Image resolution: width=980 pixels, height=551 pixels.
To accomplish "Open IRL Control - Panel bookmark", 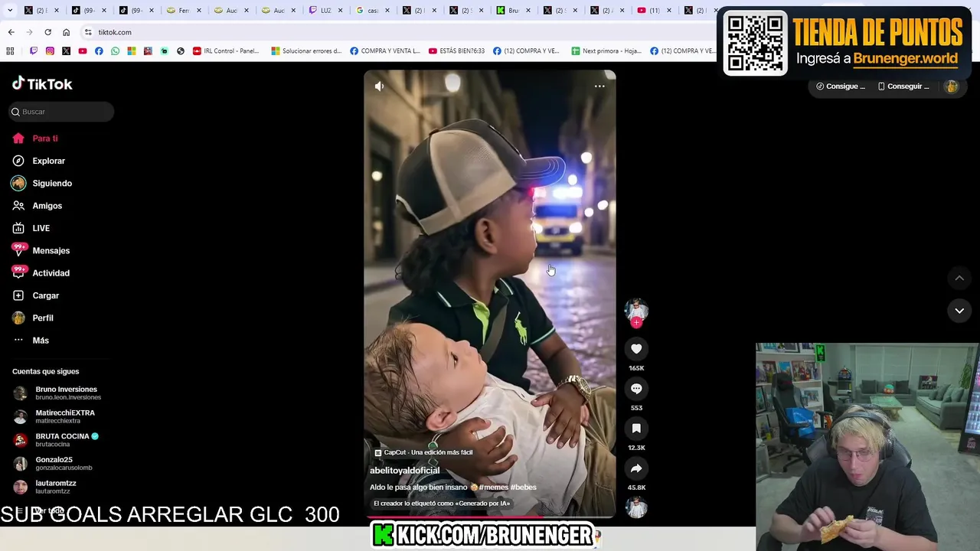I will point(226,51).
